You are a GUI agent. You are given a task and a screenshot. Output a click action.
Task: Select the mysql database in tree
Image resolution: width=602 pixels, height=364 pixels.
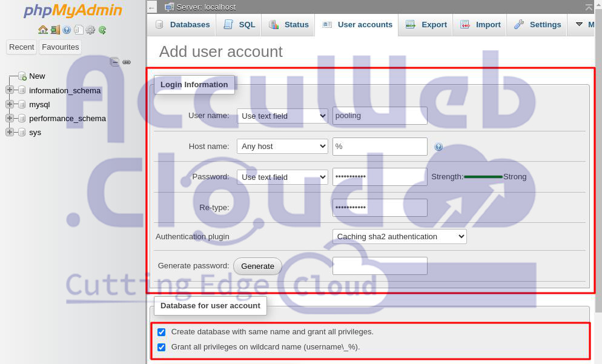point(39,104)
